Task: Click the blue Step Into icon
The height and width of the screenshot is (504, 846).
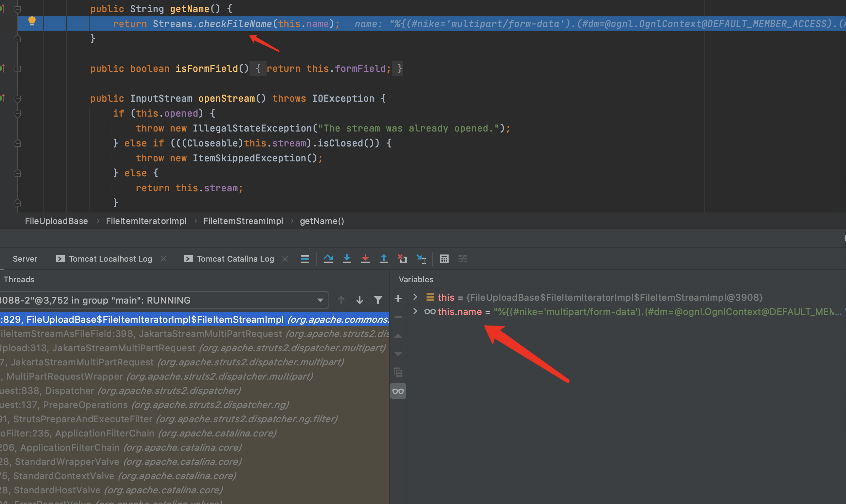Action: [x=347, y=259]
